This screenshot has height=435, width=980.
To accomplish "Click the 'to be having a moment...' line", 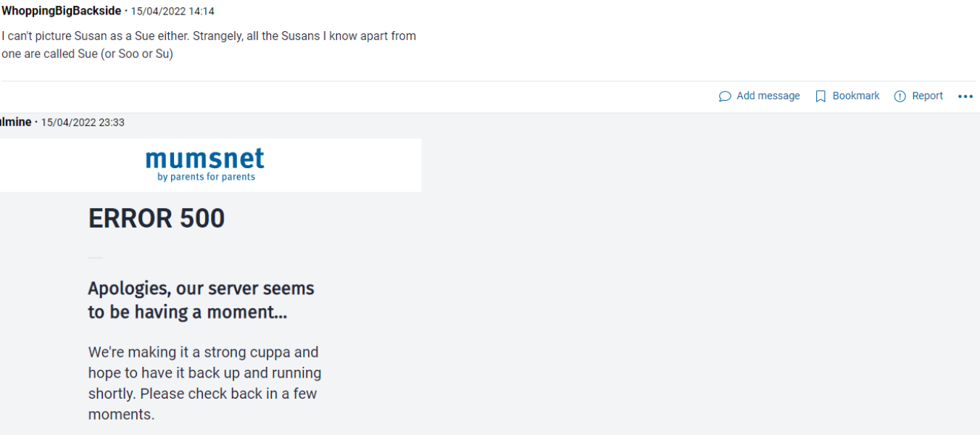I will pyautogui.click(x=187, y=312).
